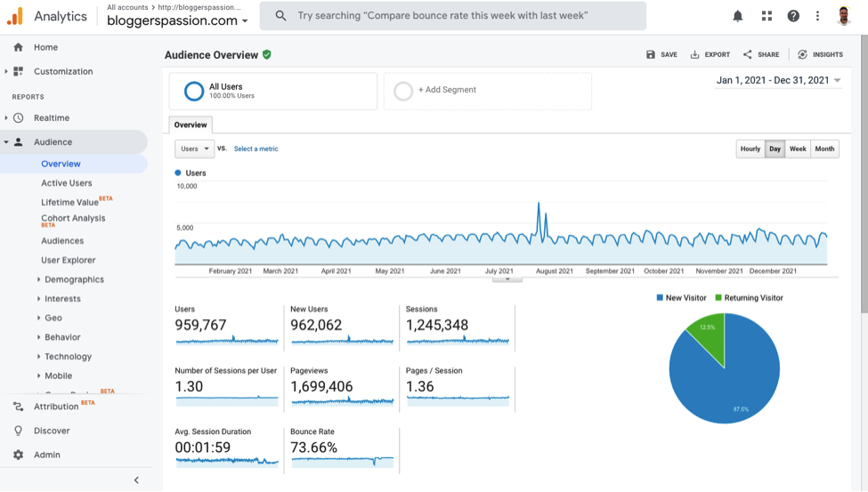Click the Attribution path icon
Screen dimensions: 868x492
[19, 407]
